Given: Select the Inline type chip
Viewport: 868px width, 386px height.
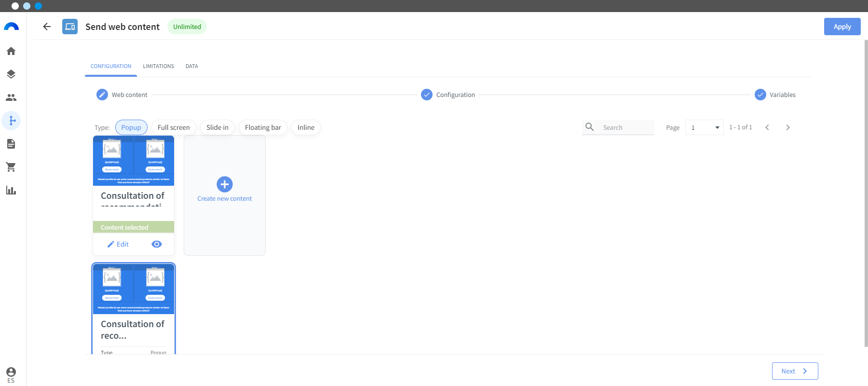Looking at the screenshot, I should tap(306, 127).
